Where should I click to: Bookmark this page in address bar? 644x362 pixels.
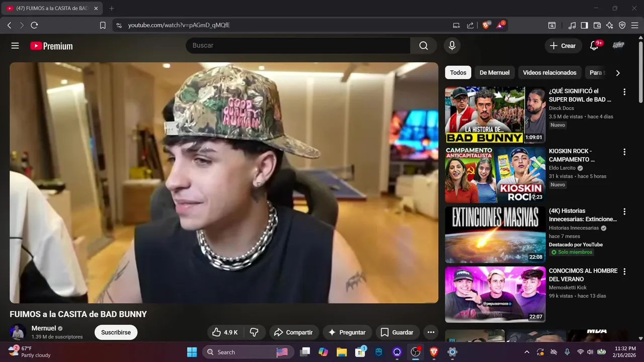(x=103, y=25)
